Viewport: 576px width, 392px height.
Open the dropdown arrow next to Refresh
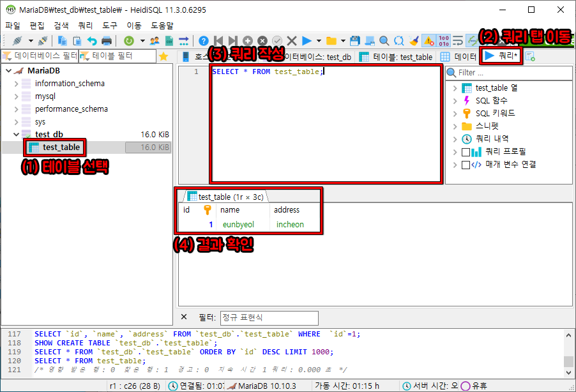pos(142,41)
